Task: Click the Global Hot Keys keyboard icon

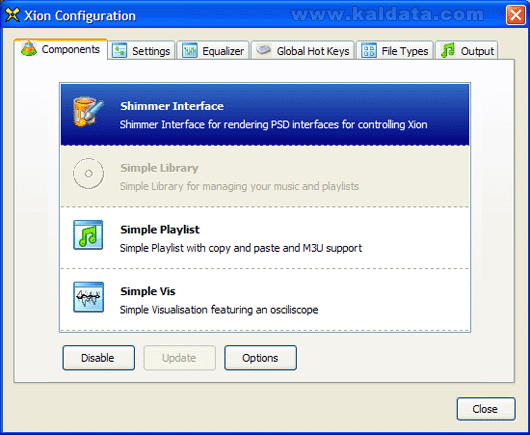Action: pyautogui.click(x=263, y=50)
